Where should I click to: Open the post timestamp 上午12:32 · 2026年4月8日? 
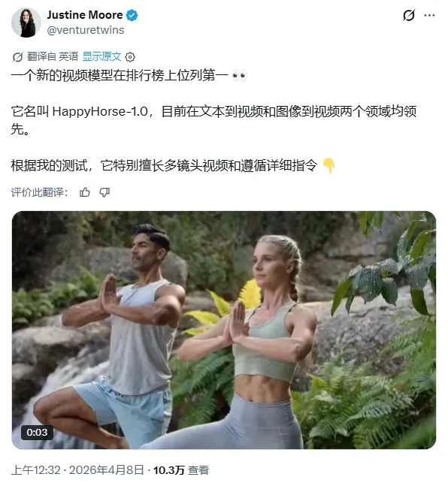[77, 470]
